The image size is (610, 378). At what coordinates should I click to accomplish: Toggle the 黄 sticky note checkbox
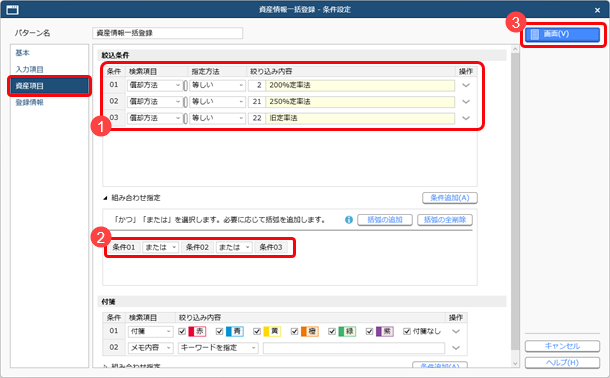pos(257,331)
